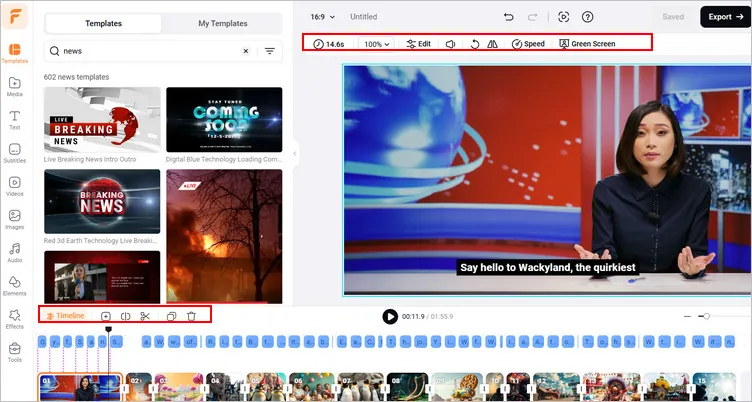This screenshot has height=402, width=752.
Task: Select Live Breaking News Intro Outro template
Action: click(x=102, y=119)
